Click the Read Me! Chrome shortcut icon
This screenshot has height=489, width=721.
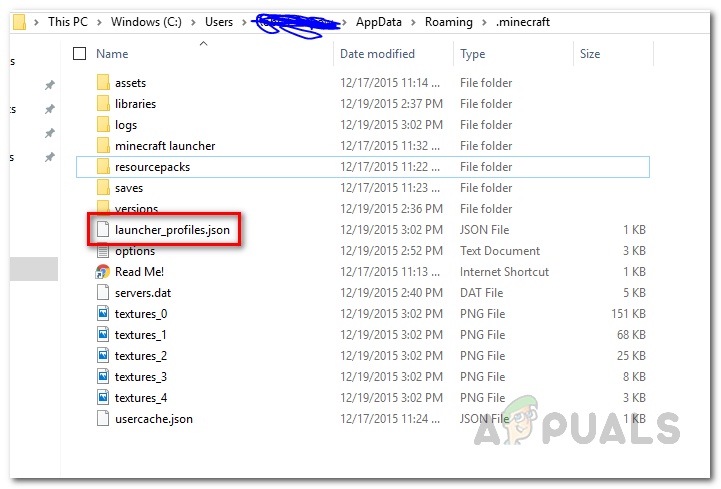(103, 272)
